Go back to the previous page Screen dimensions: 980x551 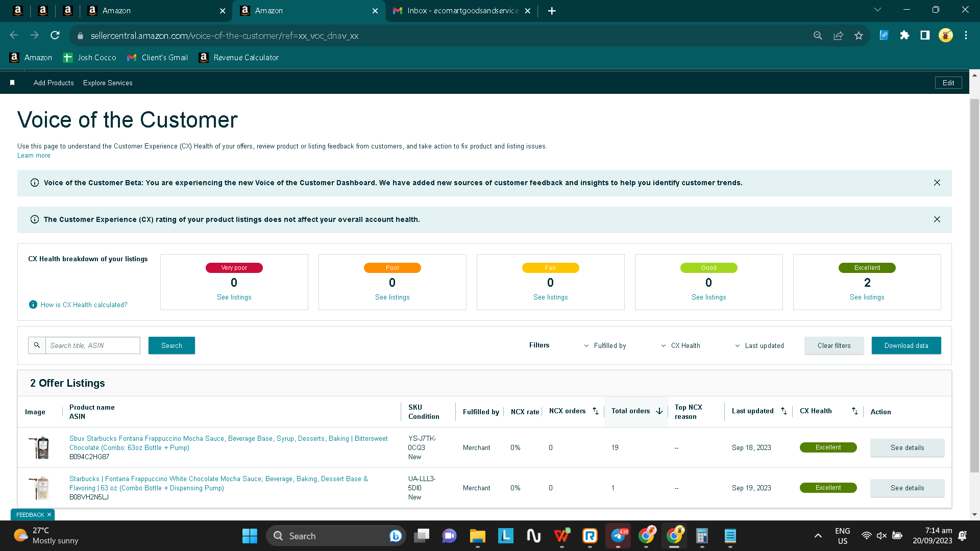pos(14,35)
